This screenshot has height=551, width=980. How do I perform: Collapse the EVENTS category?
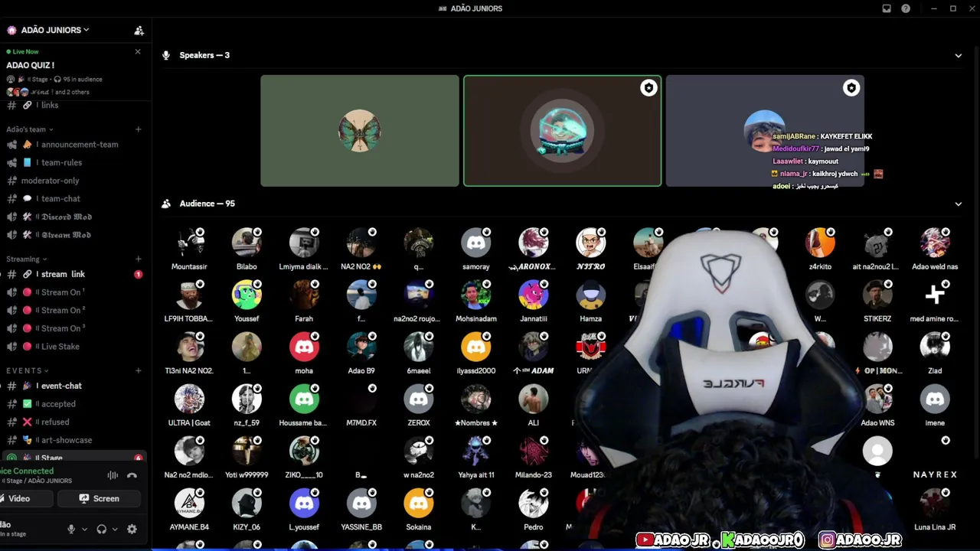[29, 371]
